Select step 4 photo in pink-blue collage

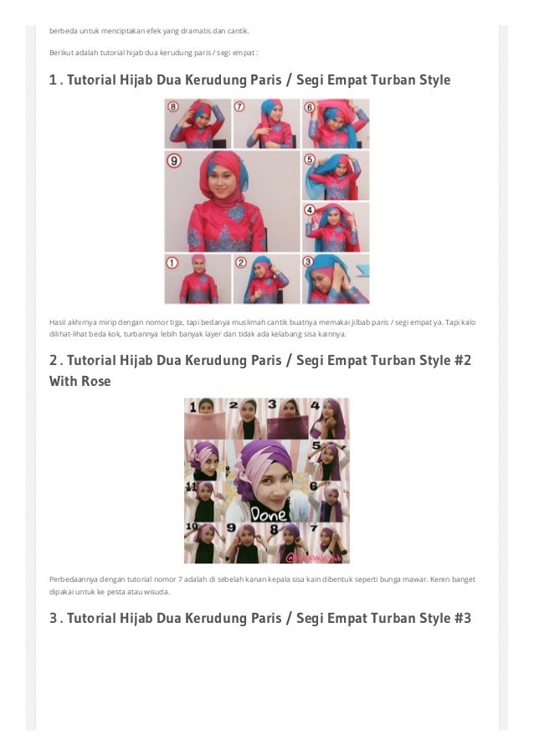click(x=336, y=227)
